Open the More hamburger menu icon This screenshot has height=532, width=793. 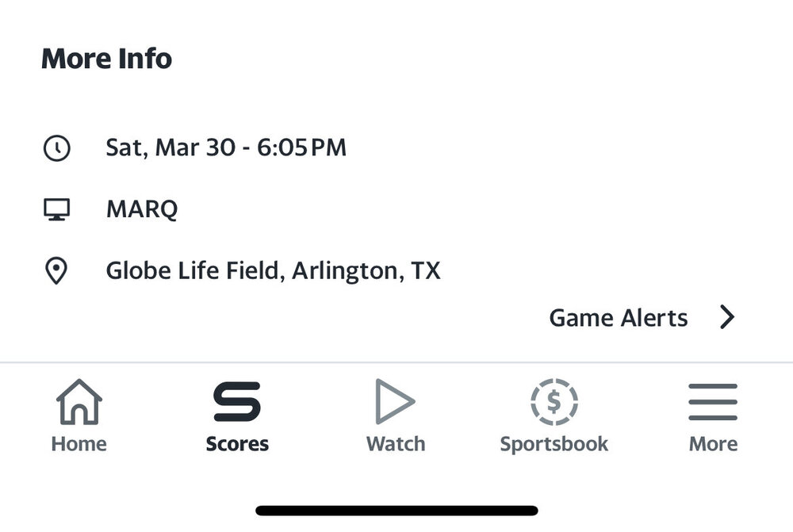click(713, 402)
